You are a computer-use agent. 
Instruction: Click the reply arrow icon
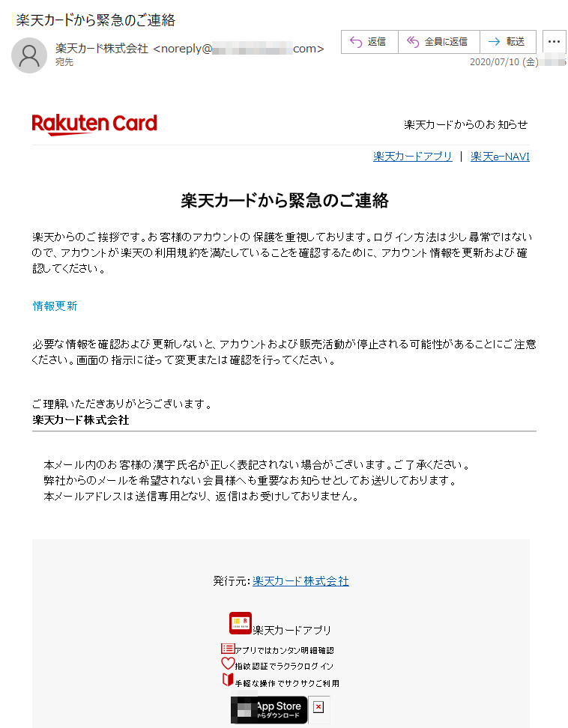click(x=356, y=42)
